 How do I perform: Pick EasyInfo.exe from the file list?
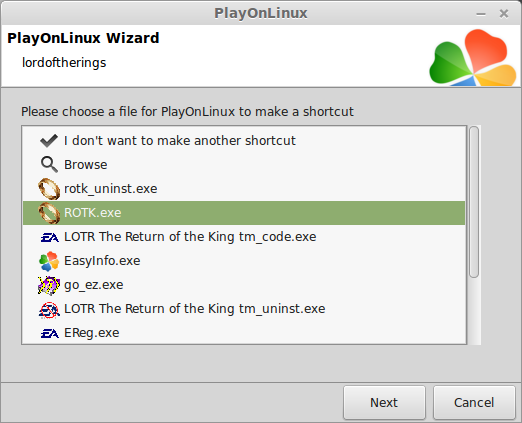[x=244, y=261]
